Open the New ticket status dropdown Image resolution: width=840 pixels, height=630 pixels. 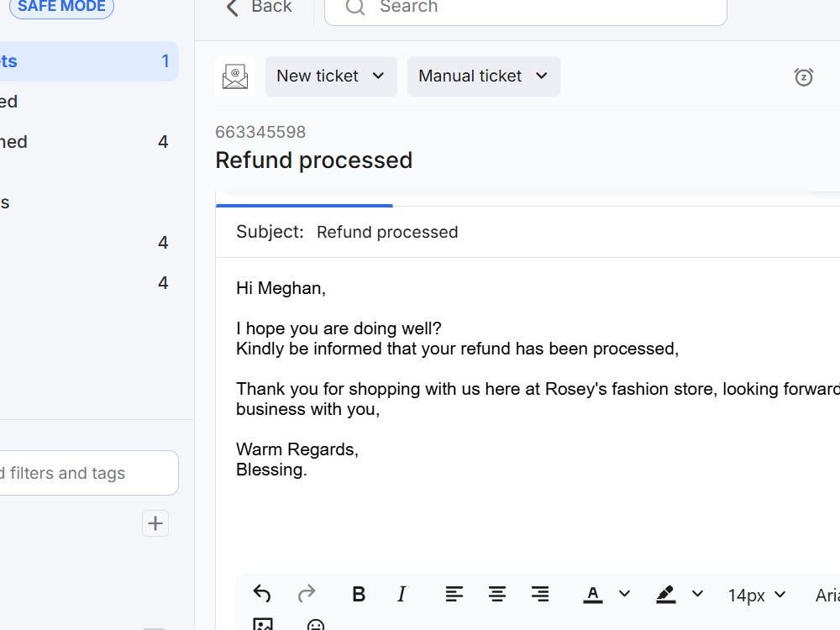(x=331, y=76)
